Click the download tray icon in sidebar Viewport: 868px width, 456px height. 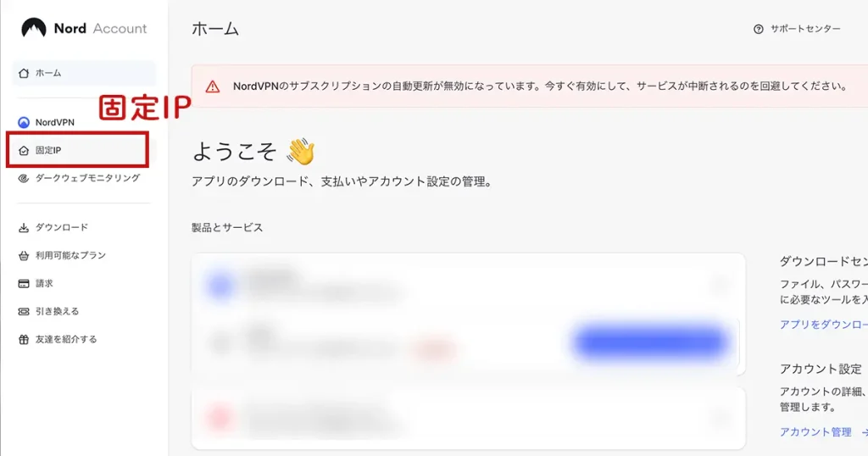[24, 227]
